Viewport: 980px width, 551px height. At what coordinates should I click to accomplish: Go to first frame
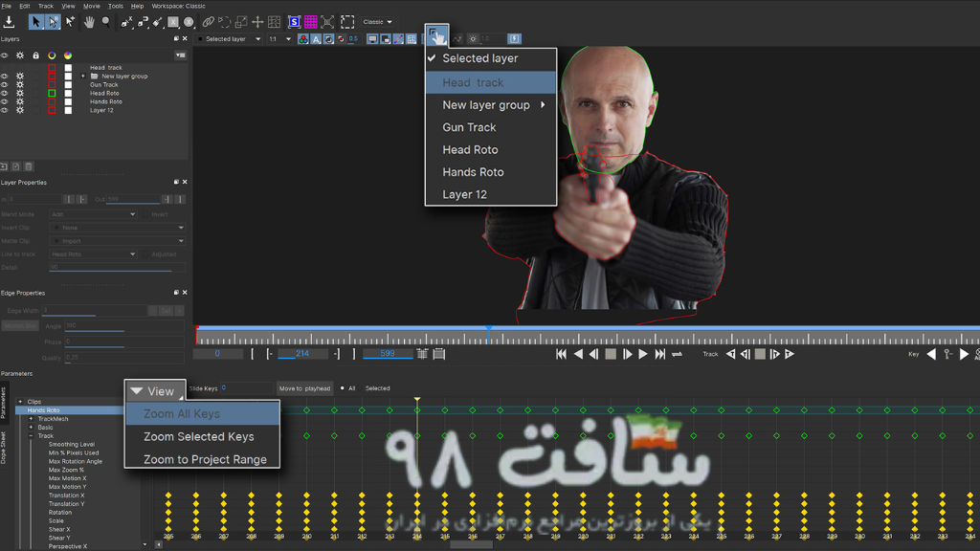click(561, 354)
